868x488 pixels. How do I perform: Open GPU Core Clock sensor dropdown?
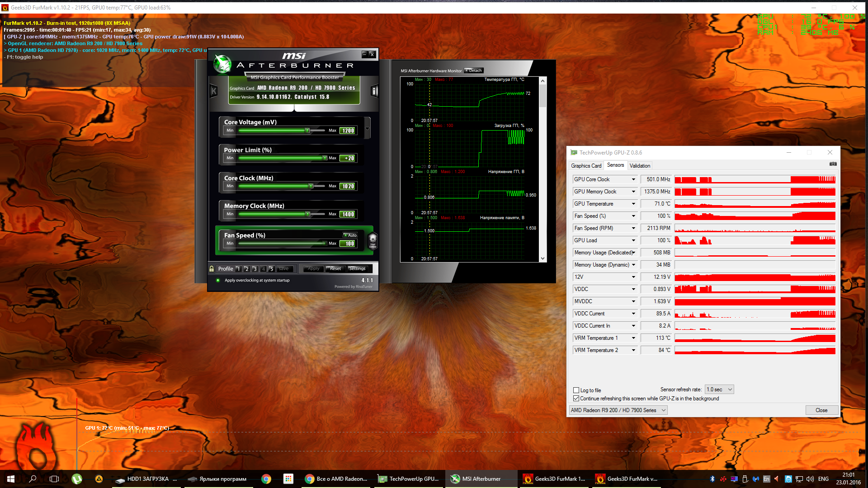pyautogui.click(x=633, y=179)
